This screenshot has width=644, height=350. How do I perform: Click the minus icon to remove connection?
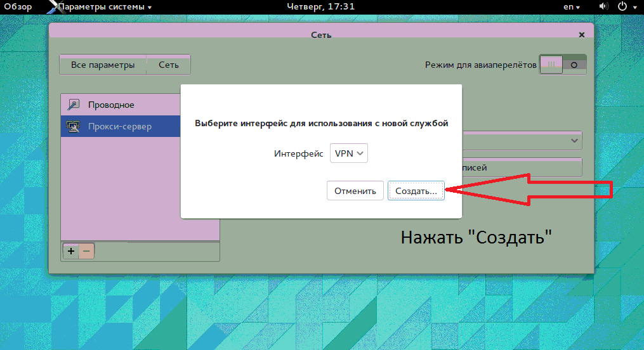(x=86, y=251)
